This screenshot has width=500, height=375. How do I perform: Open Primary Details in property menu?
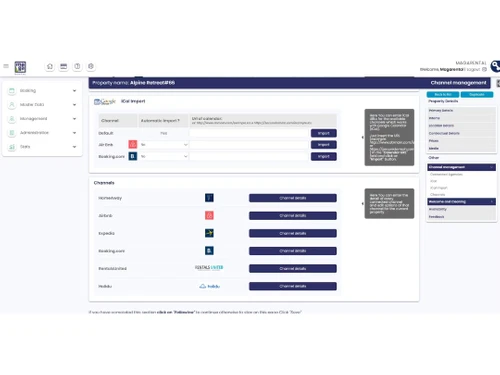(x=461, y=110)
